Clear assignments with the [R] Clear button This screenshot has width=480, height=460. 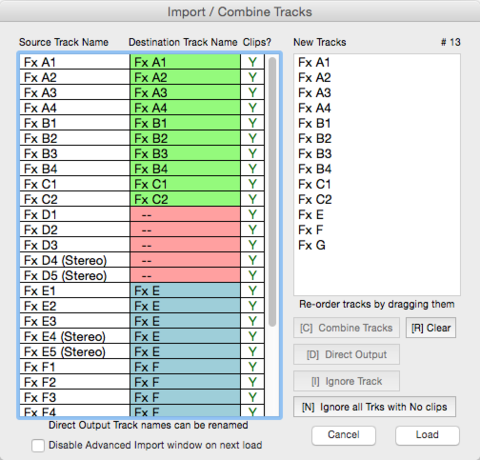coord(431,328)
